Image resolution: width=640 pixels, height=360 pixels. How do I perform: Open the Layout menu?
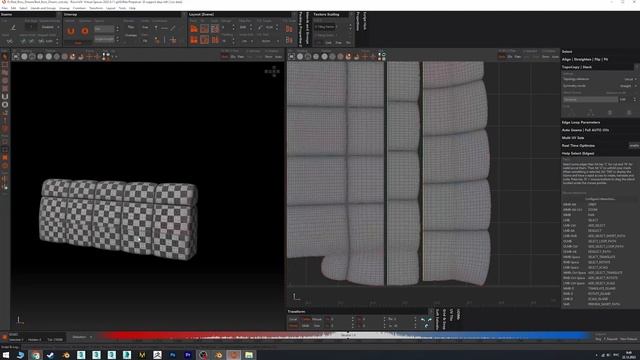coord(111,8)
